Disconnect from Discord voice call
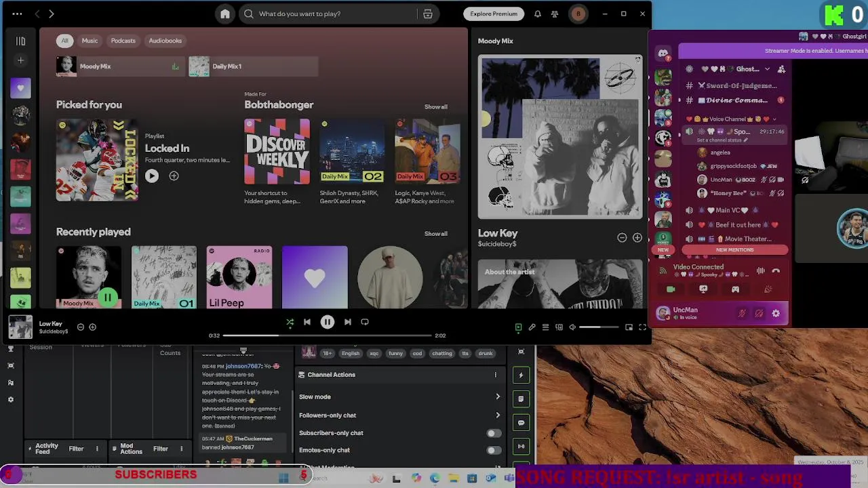The width and height of the screenshot is (868, 488). [776, 271]
